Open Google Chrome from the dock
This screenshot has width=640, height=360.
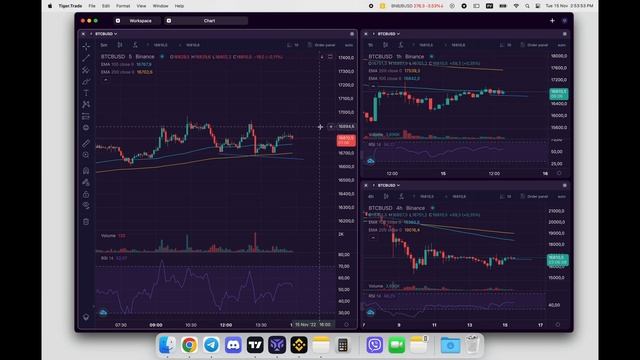tap(189, 345)
